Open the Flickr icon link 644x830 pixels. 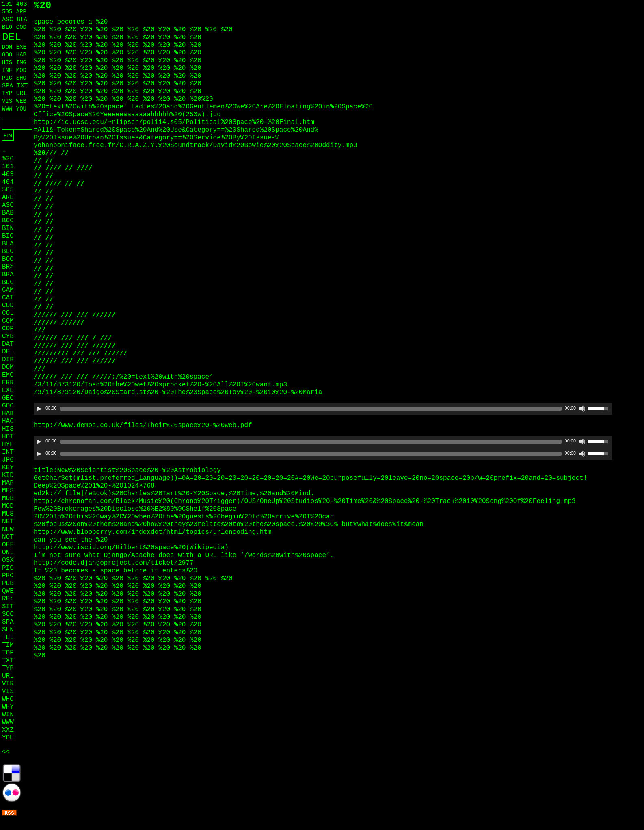12,793
